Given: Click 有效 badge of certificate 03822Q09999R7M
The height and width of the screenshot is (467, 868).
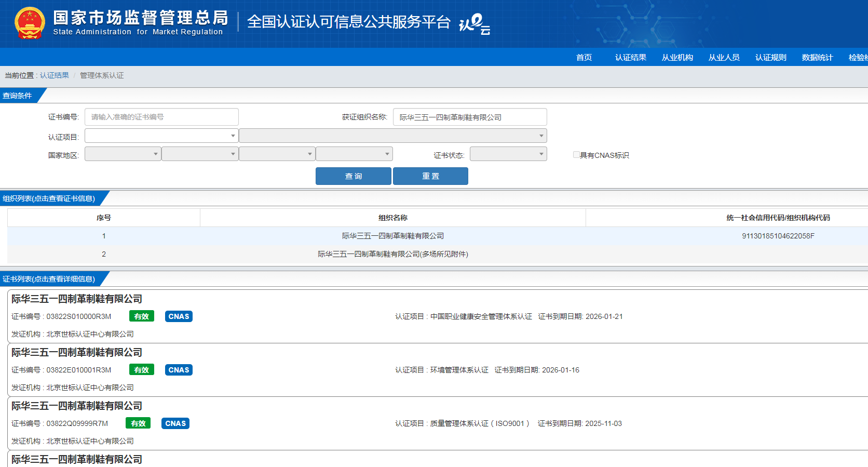Looking at the screenshot, I should (x=138, y=423).
